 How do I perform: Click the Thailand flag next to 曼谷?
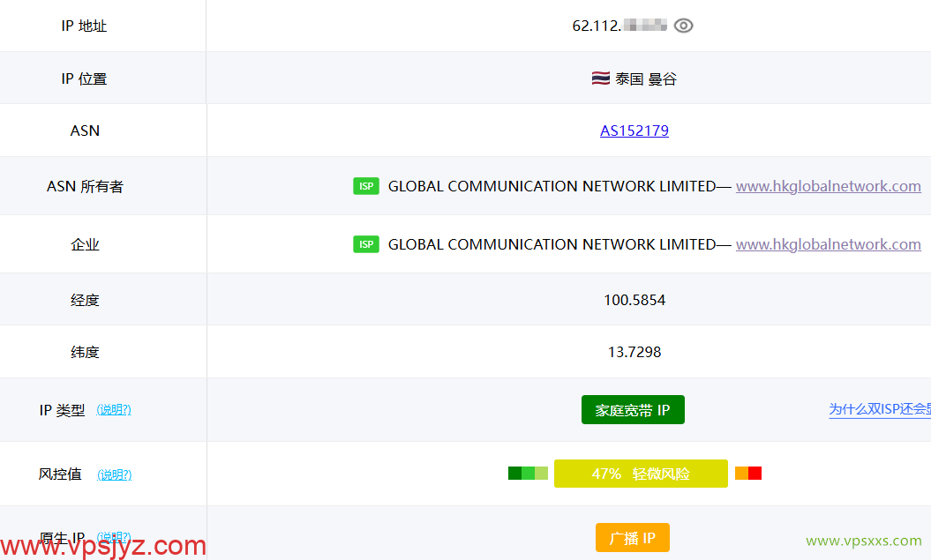[599, 78]
